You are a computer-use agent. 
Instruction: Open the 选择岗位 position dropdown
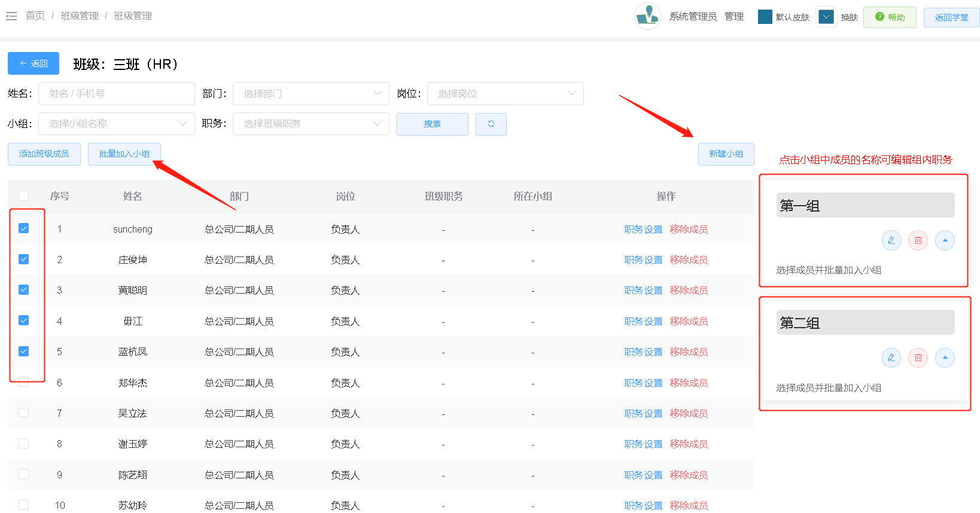[x=506, y=94]
